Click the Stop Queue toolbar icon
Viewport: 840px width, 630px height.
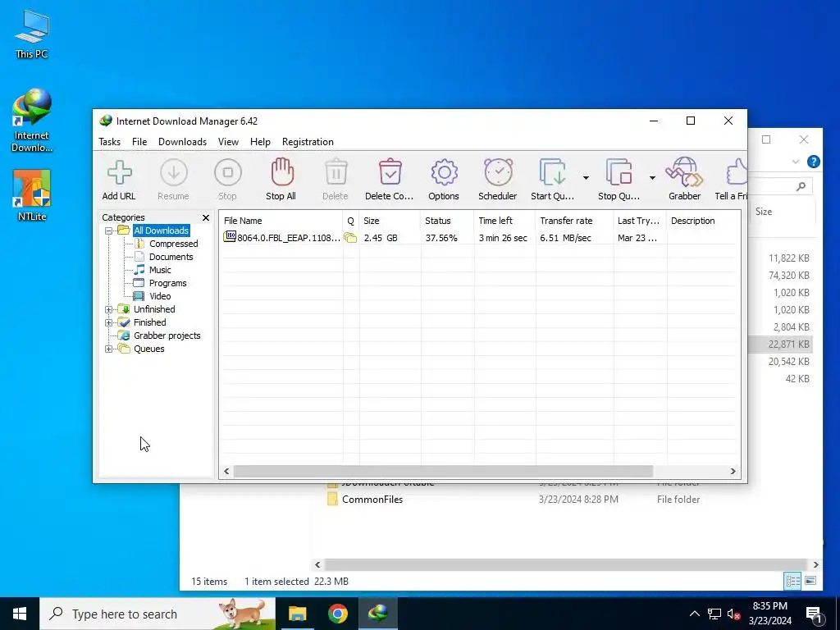click(619, 172)
